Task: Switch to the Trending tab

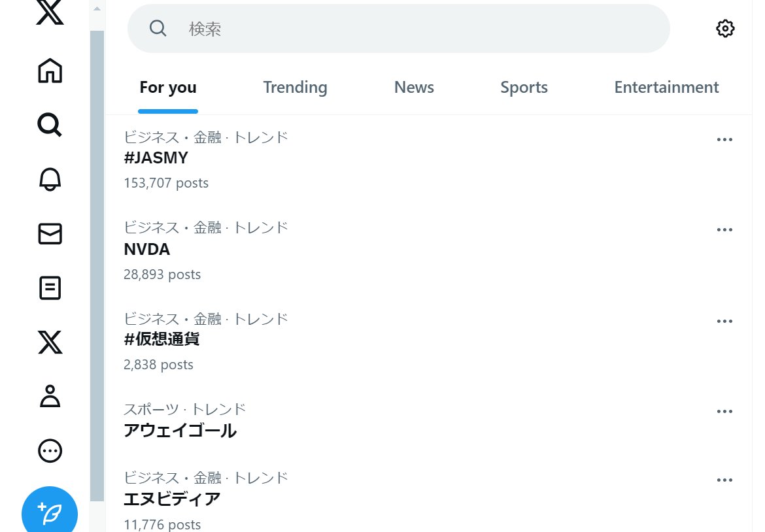Action: click(x=295, y=88)
